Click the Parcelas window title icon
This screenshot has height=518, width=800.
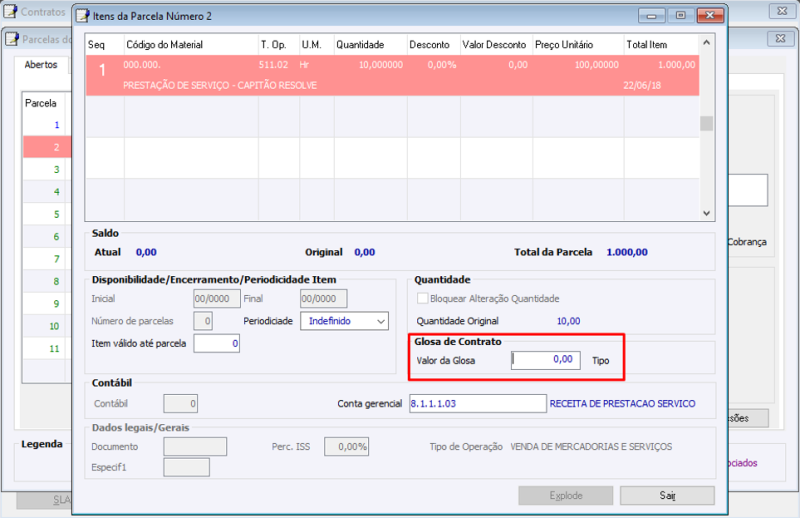(x=12, y=39)
